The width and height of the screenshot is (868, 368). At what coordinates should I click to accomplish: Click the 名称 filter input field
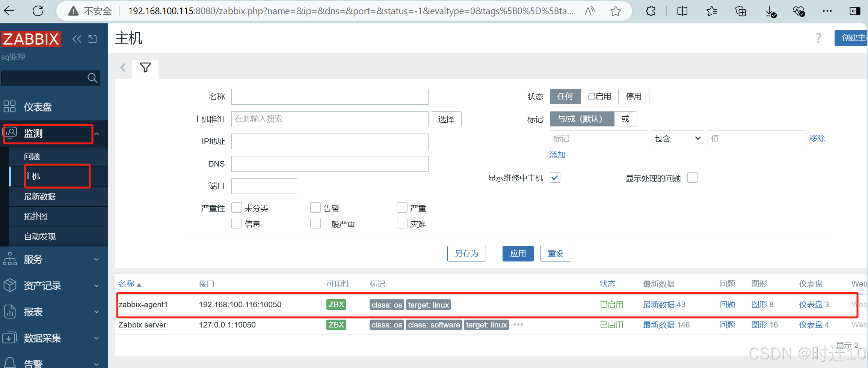330,97
